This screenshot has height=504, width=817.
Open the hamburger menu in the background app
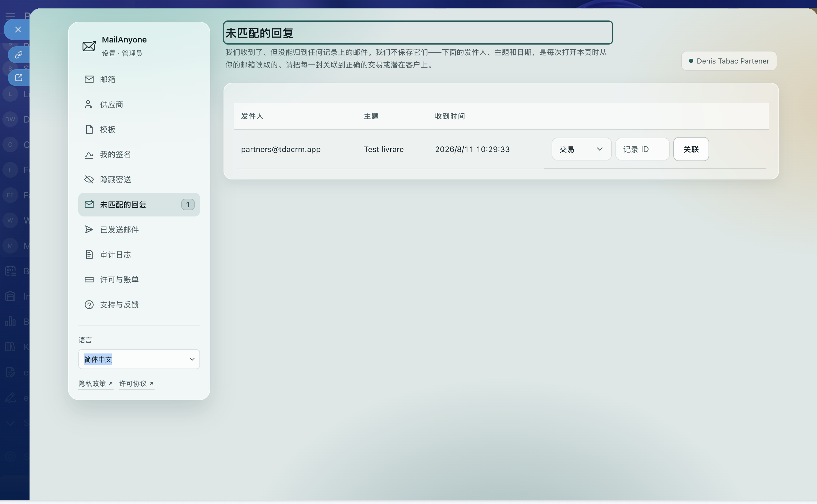(10, 16)
